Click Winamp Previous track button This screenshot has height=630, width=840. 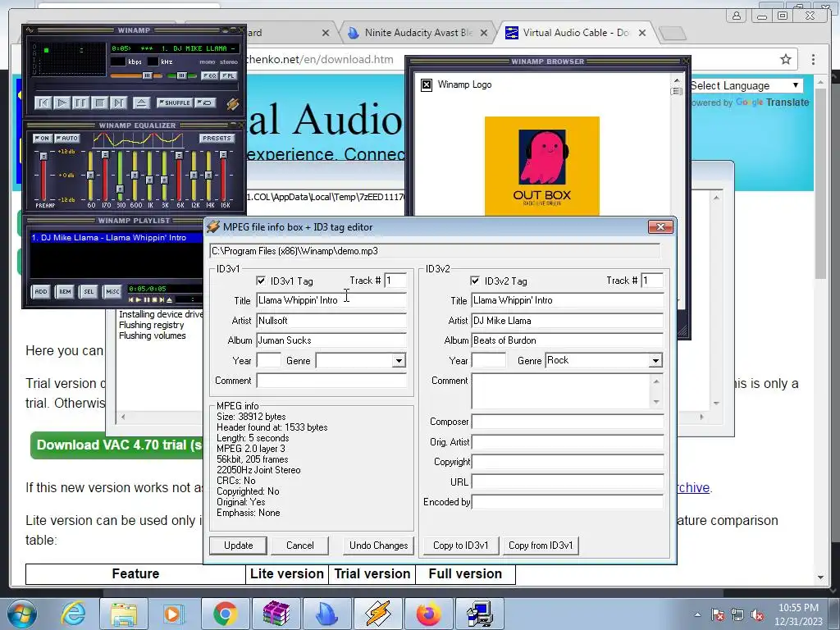[43, 103]
